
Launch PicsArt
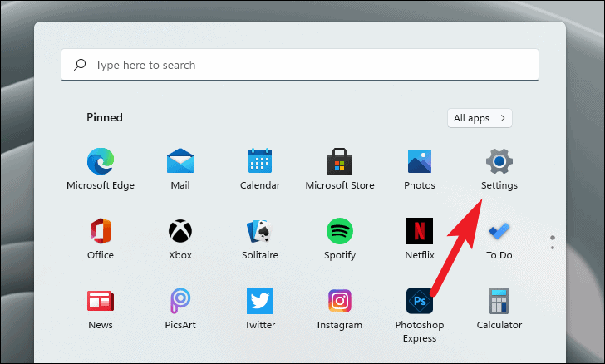point(180,308)
